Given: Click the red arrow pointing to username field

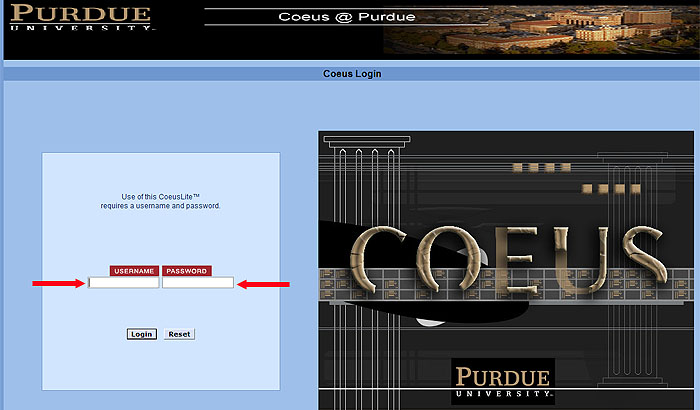Looking at the screenshot, I should point(59,283).
